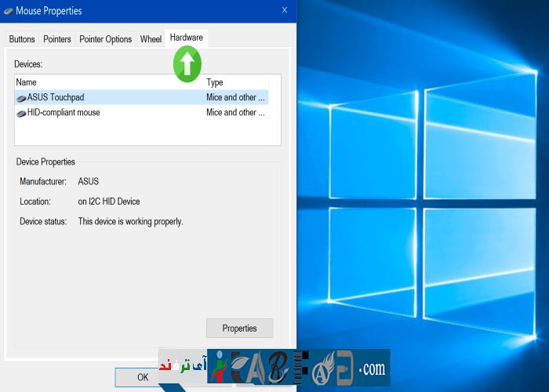549x392 pixels.
Task: Click the mouse icon in the title bar
Action: [x=8, y=11]
